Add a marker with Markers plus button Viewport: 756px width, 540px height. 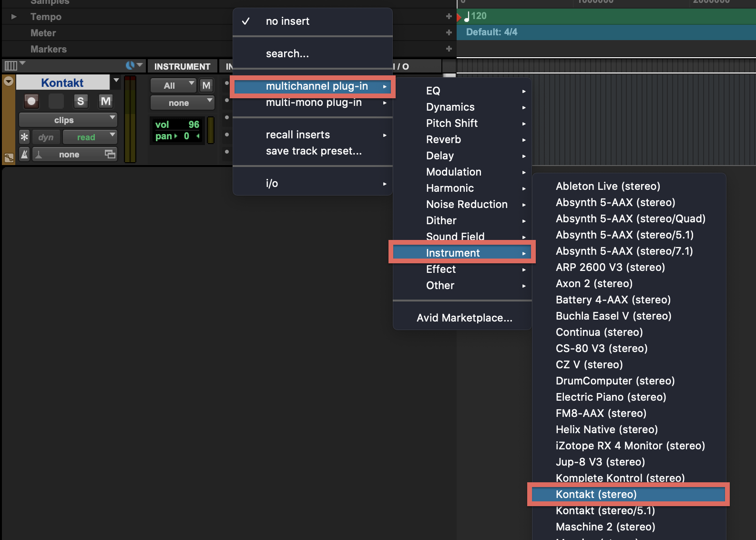(449, 49)
